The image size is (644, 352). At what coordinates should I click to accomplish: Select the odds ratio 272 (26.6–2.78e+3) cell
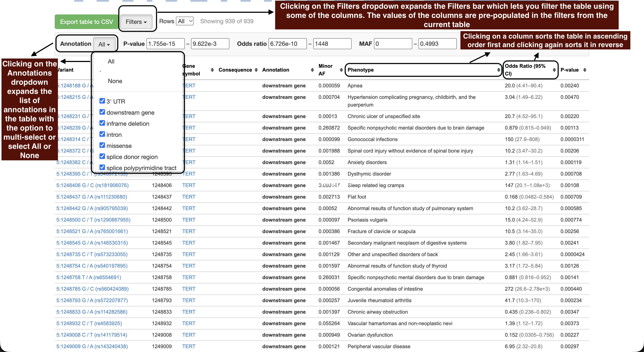(x=527, y=289)
